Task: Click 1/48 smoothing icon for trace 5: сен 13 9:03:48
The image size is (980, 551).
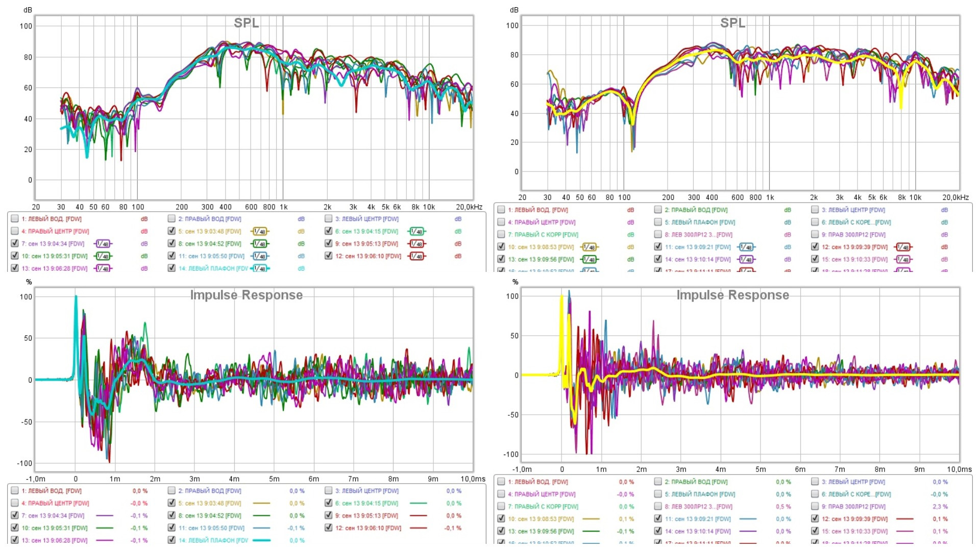Action: [x=260, y=232]
